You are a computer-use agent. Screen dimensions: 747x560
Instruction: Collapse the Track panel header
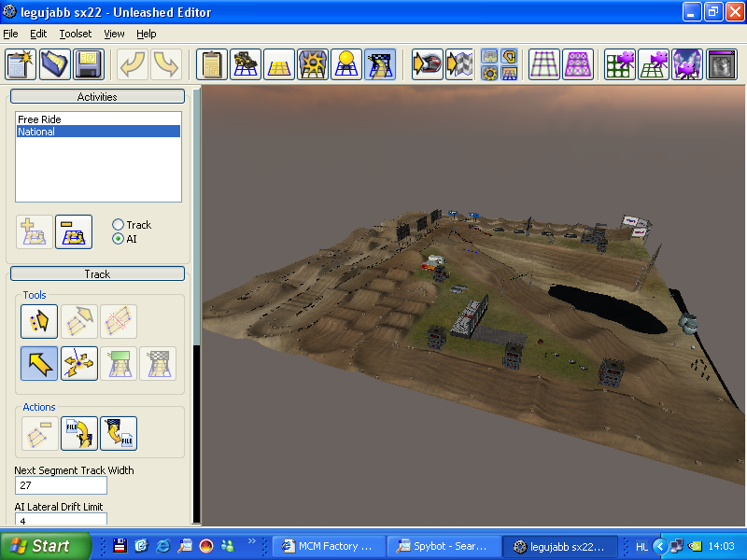click(x=97, y=274)
